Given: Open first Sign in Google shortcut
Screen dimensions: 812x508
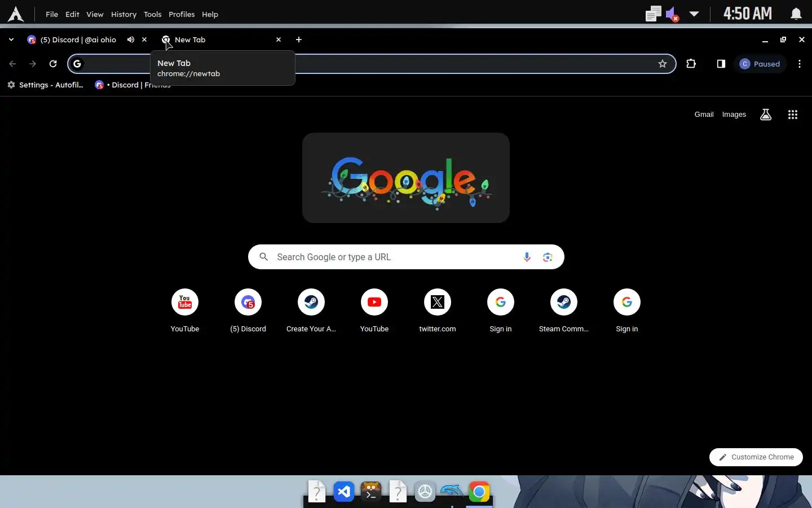Looking at the screenshot, I should pos(501,310).
